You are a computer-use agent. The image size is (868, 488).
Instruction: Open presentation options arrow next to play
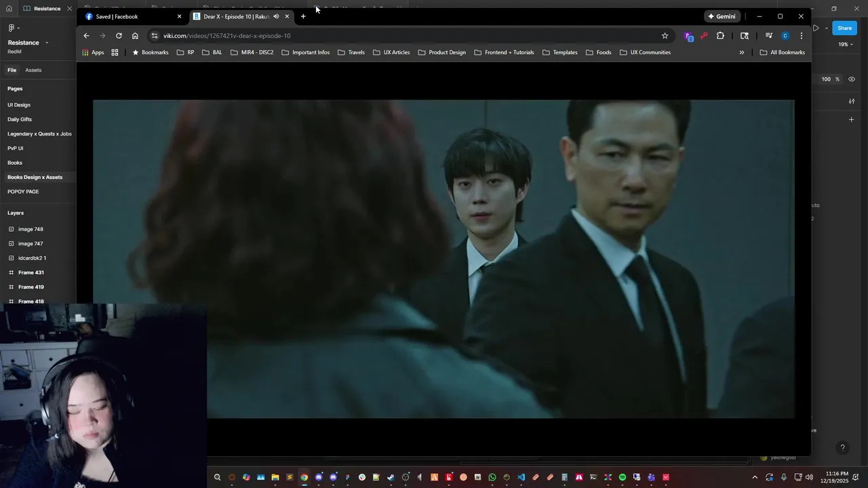826,28
